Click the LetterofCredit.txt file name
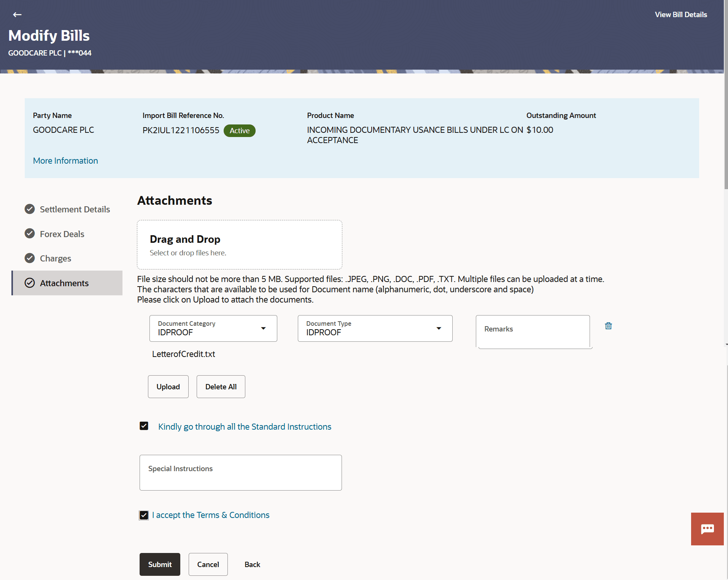This screenshot has height=580, width=728. 184,354
